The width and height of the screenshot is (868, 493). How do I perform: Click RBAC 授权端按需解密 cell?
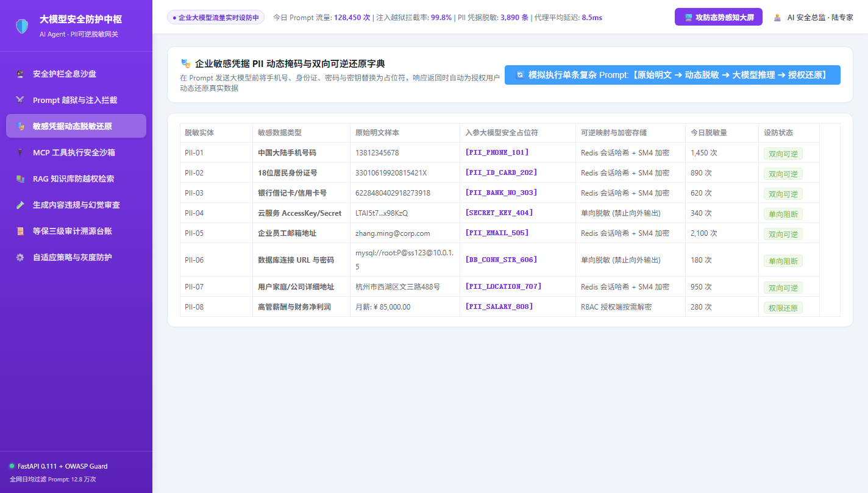click(631, 307)
